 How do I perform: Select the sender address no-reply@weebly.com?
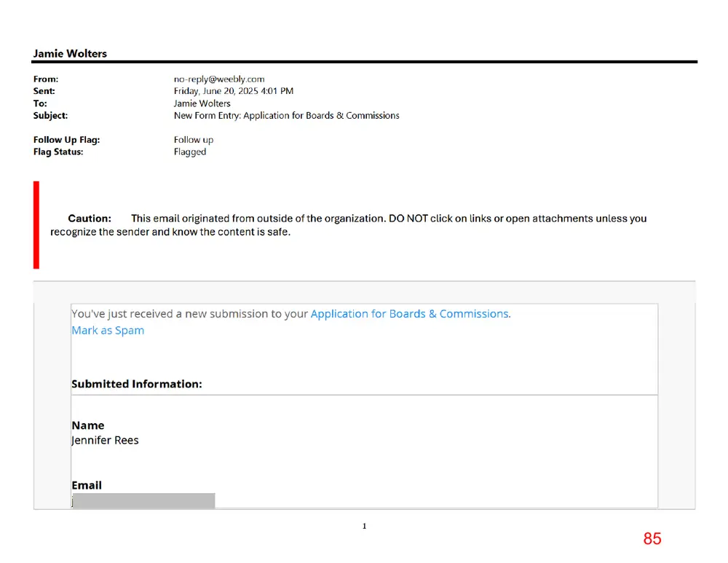[x=219, y=79]
